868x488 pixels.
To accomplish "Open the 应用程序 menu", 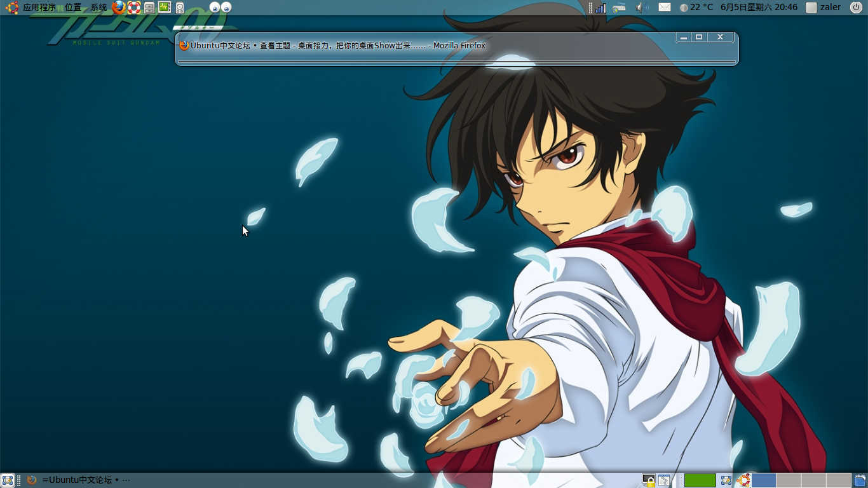I will (x=39, y=8).
